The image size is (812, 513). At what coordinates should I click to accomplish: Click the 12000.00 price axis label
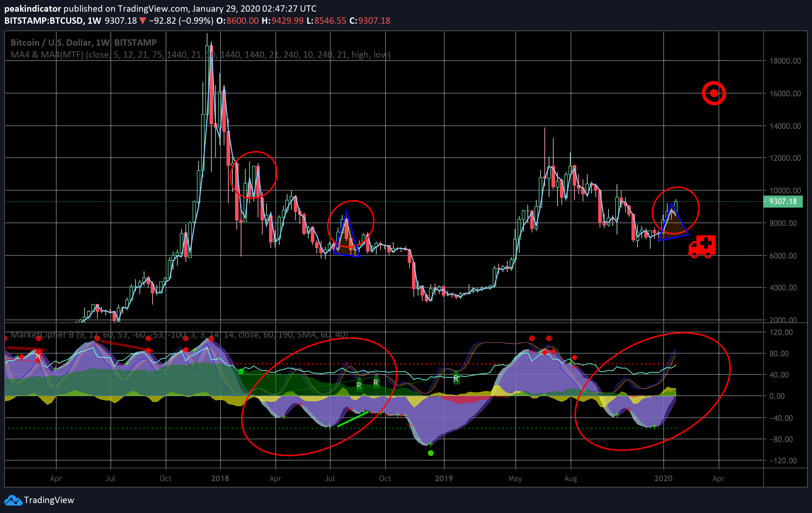point(785,158)
